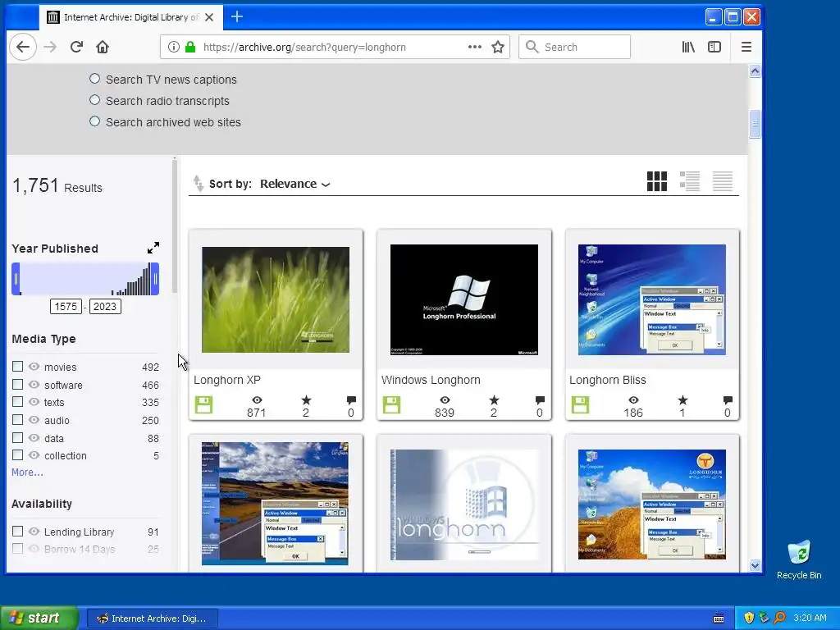Check the software media type
The width and height of the screenshot is (840, 630).
18,385
